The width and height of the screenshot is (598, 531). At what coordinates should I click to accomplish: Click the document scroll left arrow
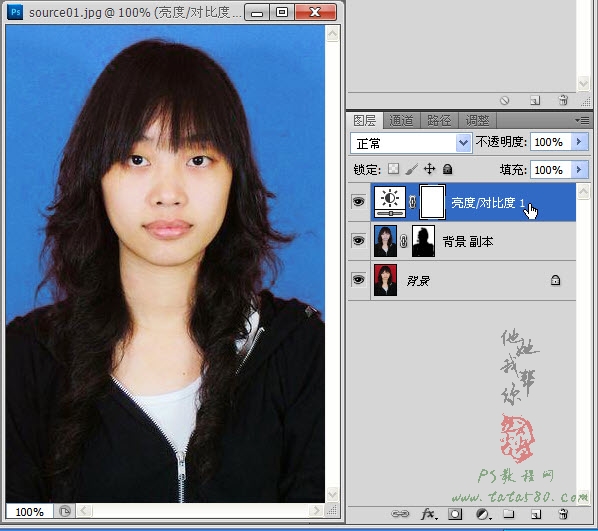pyautogui.click(x=84, y=511)
